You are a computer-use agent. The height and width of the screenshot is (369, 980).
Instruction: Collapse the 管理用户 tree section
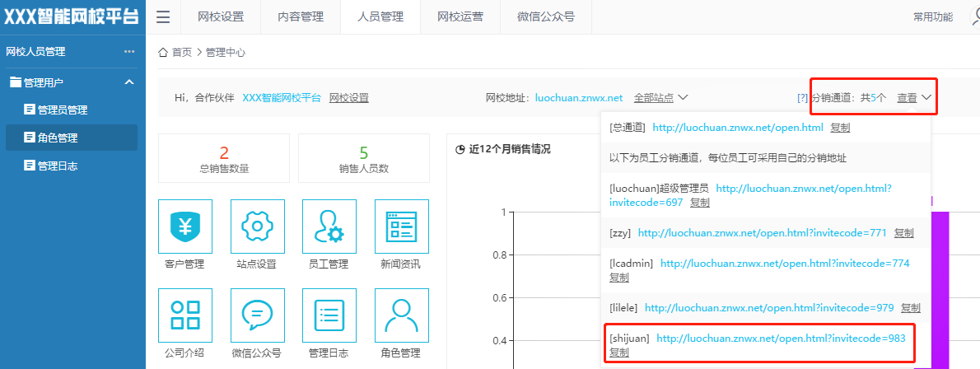129,82
